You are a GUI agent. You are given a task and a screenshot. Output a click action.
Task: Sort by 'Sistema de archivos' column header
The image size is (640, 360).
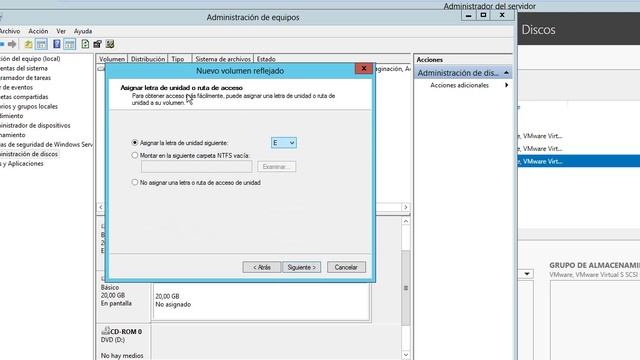[x=223, y=59]
